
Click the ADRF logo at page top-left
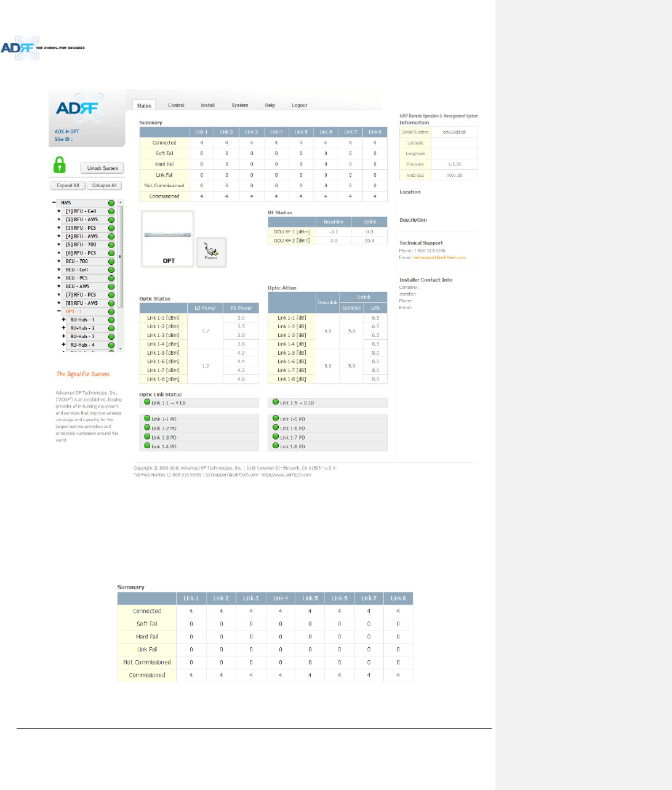42,47
